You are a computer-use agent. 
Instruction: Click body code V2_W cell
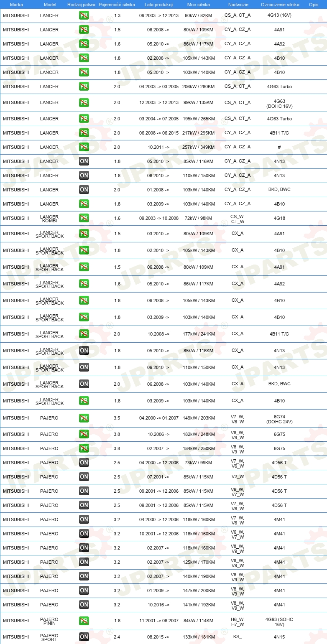coord(238,477)
